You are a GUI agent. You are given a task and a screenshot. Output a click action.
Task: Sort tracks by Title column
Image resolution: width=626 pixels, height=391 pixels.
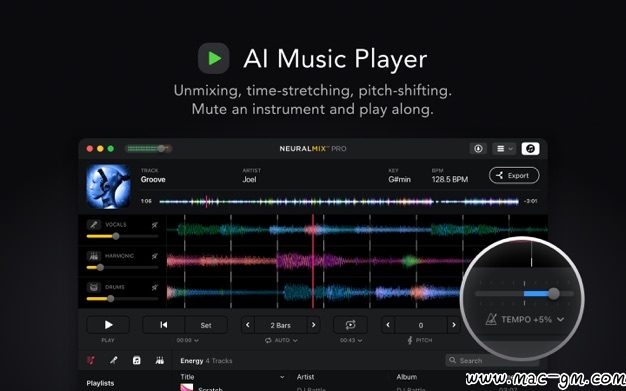tap(187, 377)
